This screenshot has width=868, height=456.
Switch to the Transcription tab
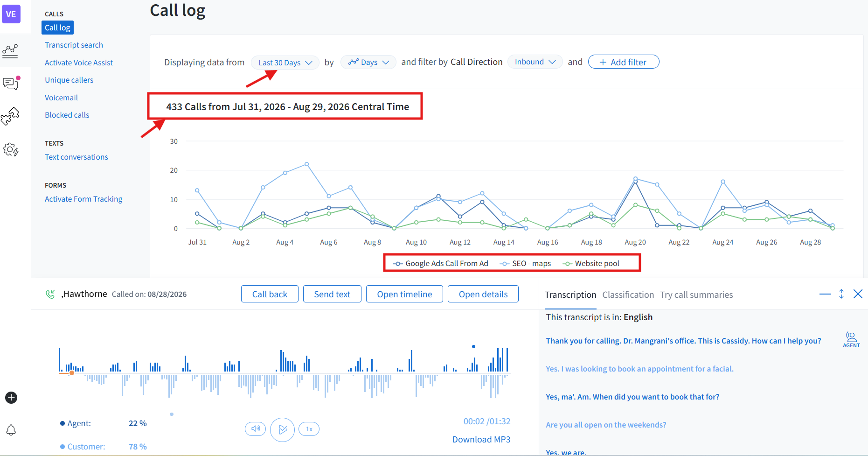tap(570, 295)
